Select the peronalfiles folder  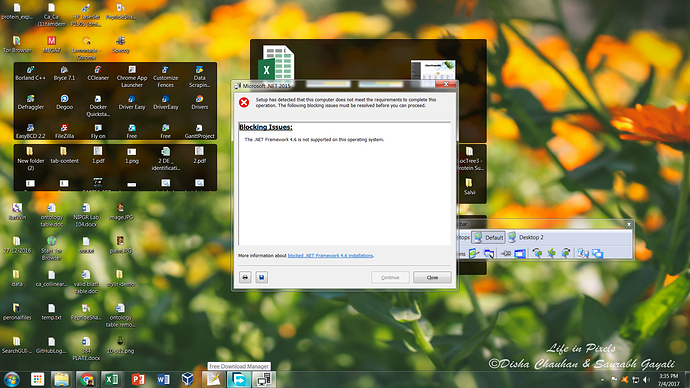pyautogui.click(x=17, y=312)
